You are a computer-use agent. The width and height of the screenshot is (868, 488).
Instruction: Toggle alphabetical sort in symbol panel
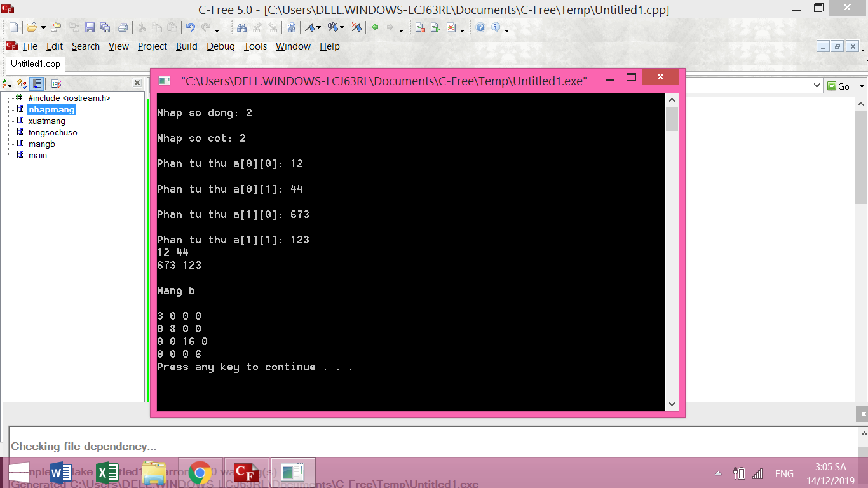click(7, 84)
